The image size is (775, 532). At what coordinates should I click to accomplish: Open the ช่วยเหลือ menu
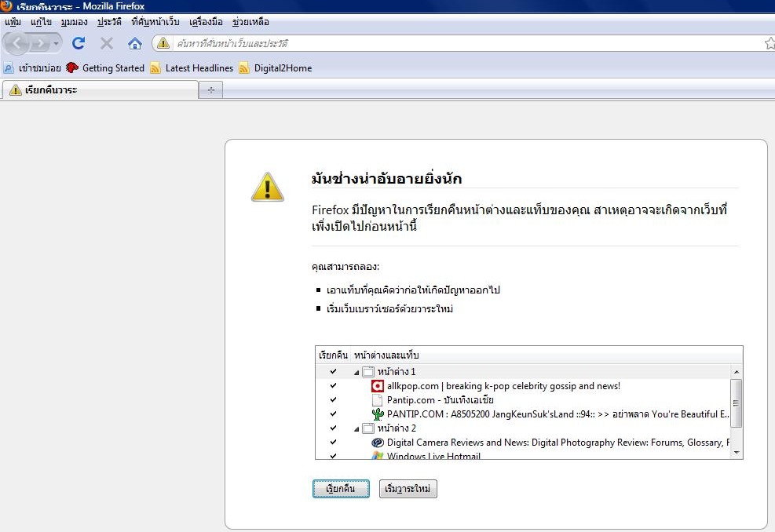(x=250, y=22)
